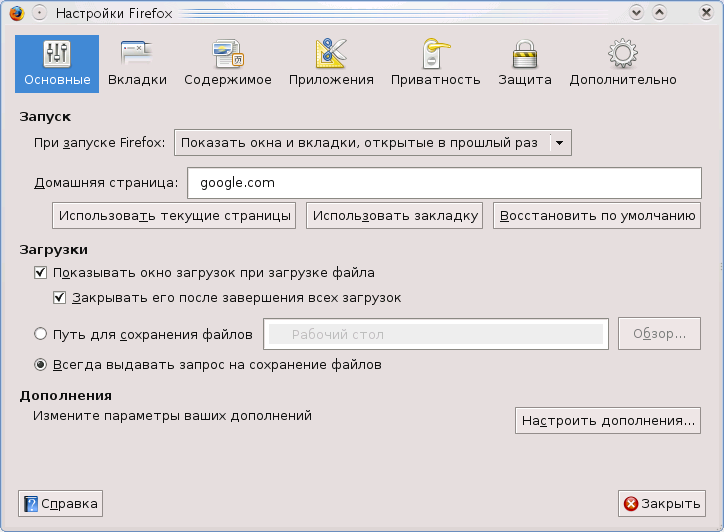Click the Дополнения section heading
Image resolution: width=724 pixels, height=532 pixels.
[x=66, y=396]
